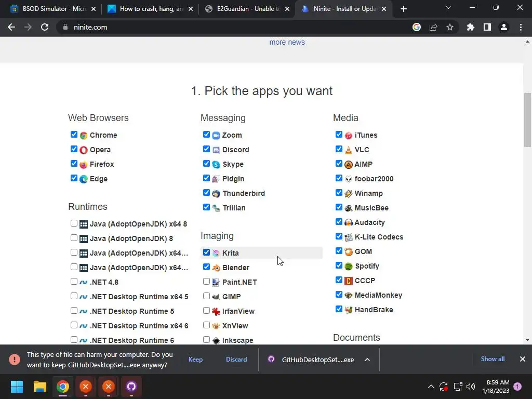
Task: Uncheck the Trillian checkbox
Action: (206, 207)
